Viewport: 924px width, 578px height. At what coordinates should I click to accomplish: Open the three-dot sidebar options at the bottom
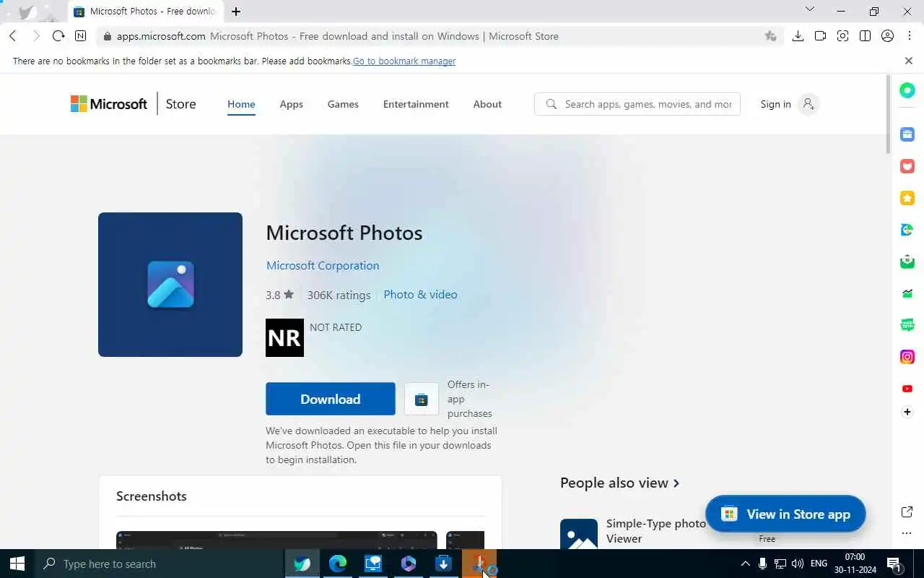907,533
